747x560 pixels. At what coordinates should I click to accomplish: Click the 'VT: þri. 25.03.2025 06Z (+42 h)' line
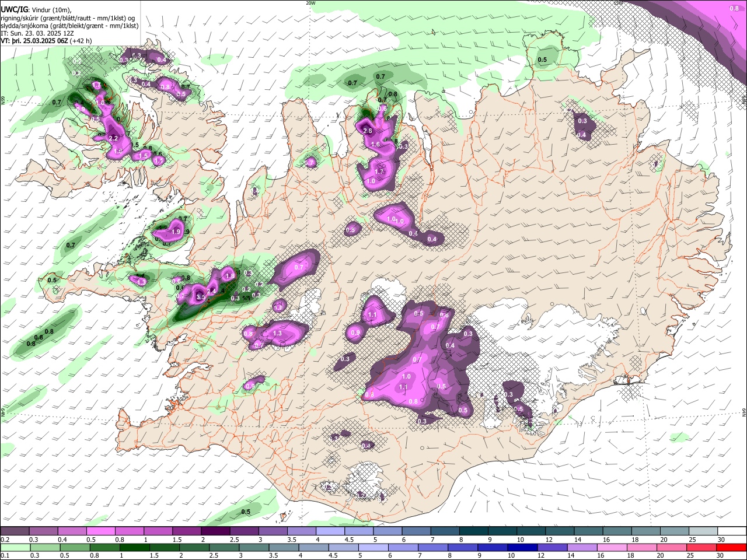click(46, 41)
